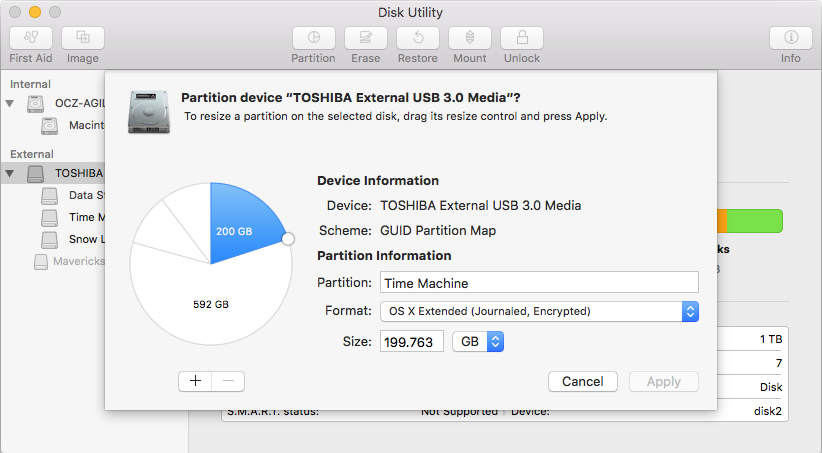Open the Info toolbar button

791,38
